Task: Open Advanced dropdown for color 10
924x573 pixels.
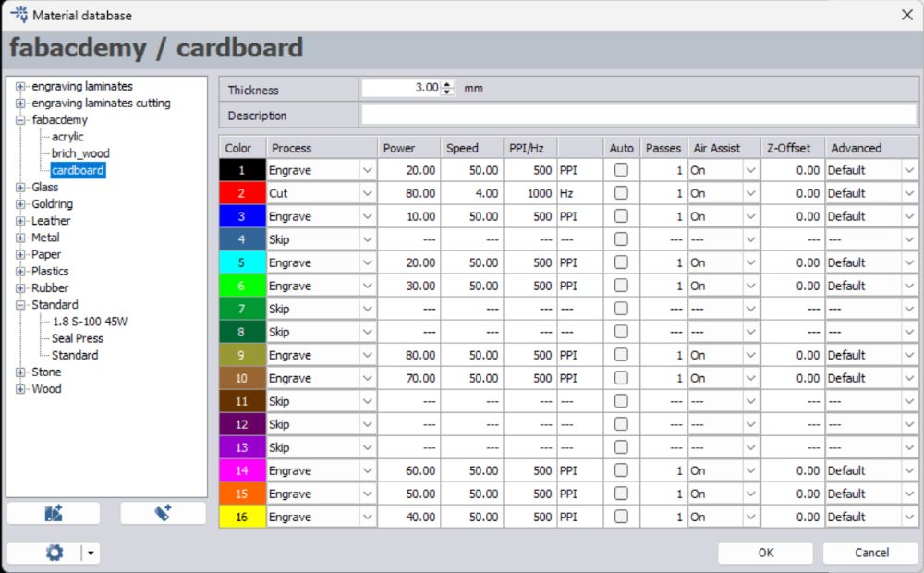Action: click(909, 379)
